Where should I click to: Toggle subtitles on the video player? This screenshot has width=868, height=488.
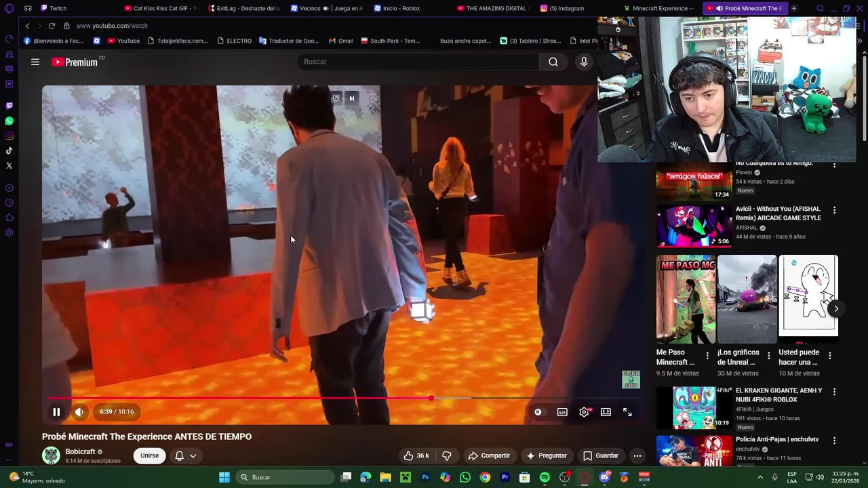(x=562, y=411)
